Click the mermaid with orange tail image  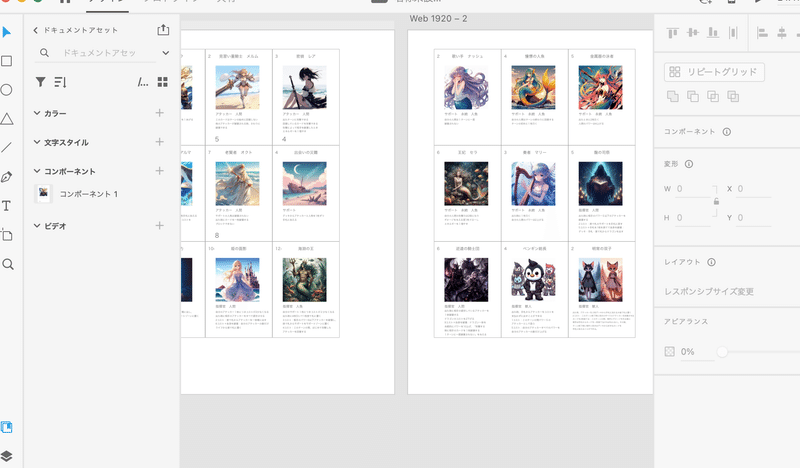pyautogui.click(x=533, y=87)
